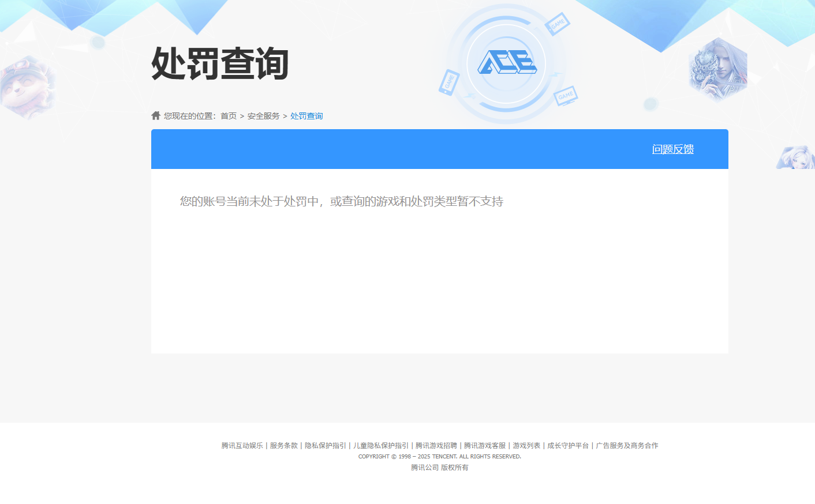The height and width of the screenshot is (504, 815).
Task: Click the penalty status message text
Action: [x=342, y=201]
